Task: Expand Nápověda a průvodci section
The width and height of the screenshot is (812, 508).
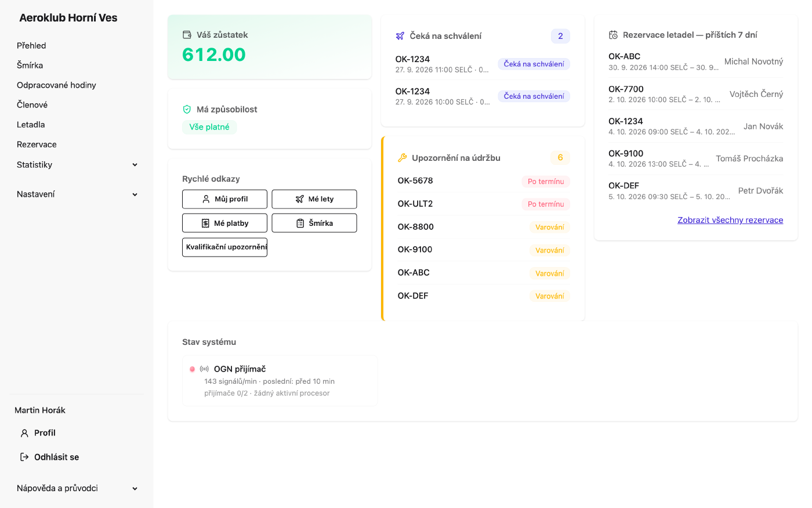Action: click(x=78, y=488)
